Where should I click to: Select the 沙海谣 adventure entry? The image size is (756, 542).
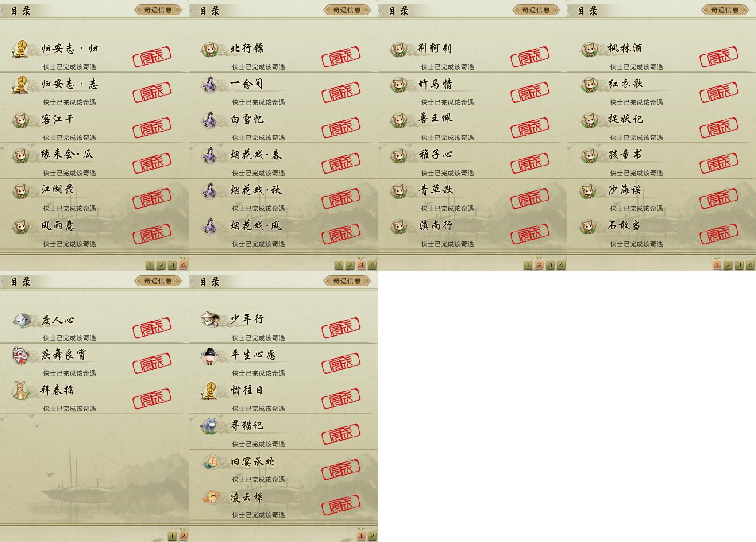click(x=661, y=196)
